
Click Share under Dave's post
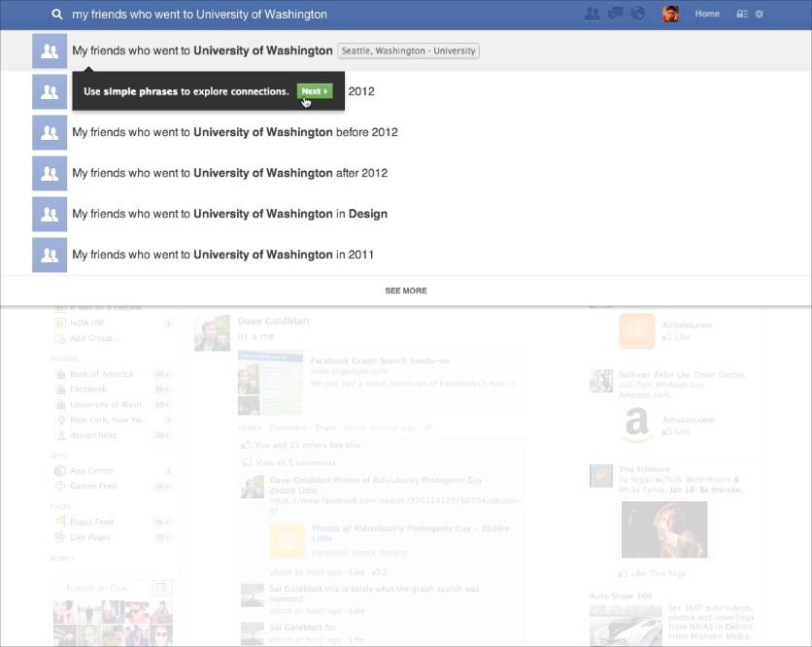[325, 427]
